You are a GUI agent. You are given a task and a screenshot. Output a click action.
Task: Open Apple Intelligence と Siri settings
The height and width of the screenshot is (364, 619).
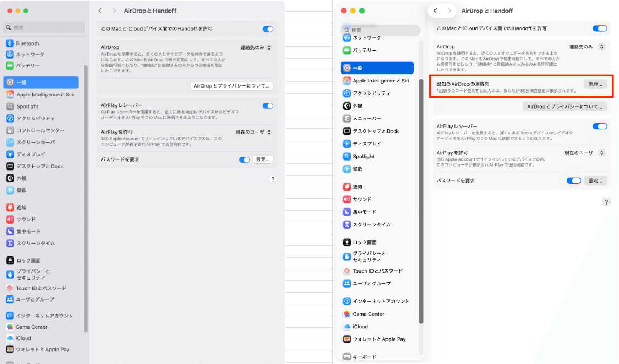(39, 95)
